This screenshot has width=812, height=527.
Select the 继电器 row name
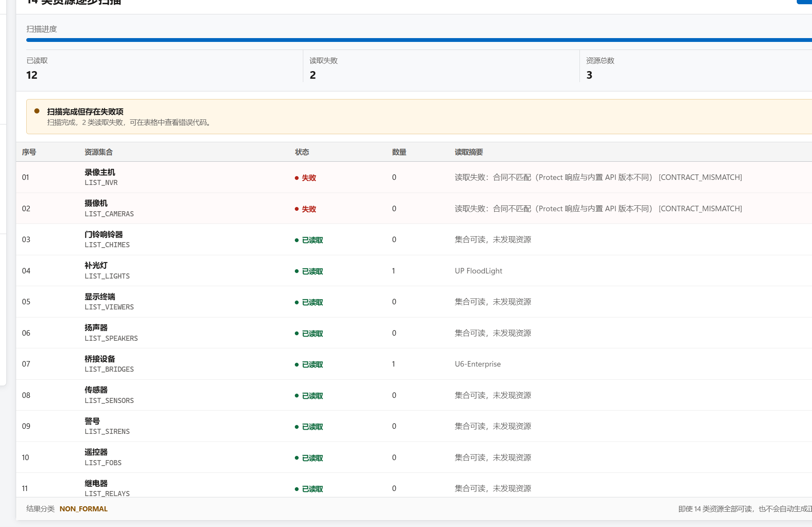(96, 483)
